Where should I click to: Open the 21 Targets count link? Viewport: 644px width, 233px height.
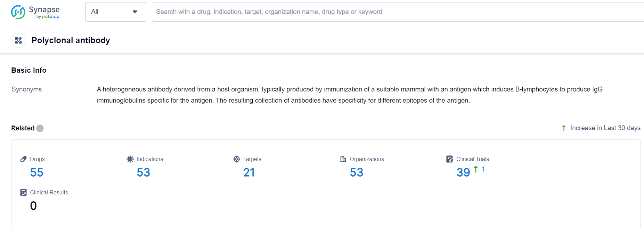(249, 172)
